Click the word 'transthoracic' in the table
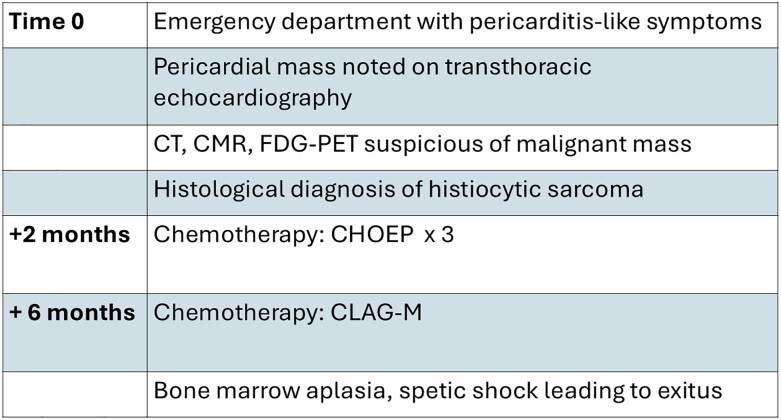Image resolution: width=781 pixels, height=420 pixels. tap(518, 67)
